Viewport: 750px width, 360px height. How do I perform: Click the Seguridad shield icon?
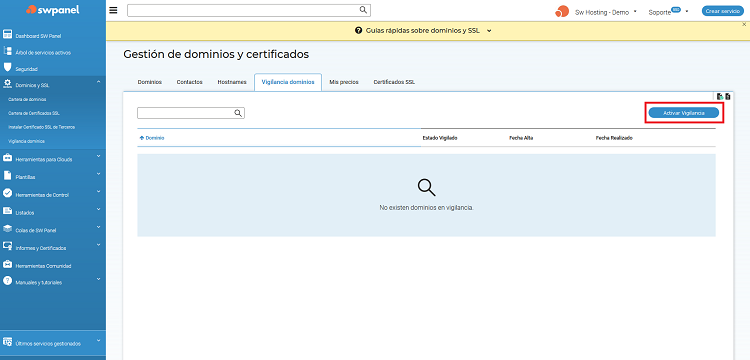7,67
